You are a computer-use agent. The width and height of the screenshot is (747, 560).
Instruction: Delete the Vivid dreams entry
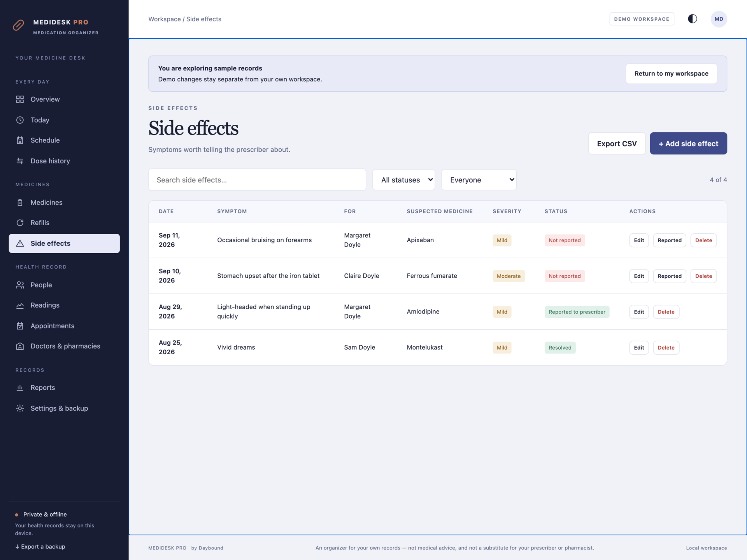[x=666, y=347]
